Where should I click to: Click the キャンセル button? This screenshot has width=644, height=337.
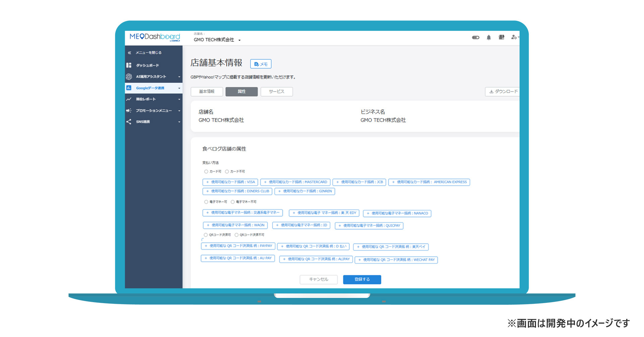(x=318, y=279)
